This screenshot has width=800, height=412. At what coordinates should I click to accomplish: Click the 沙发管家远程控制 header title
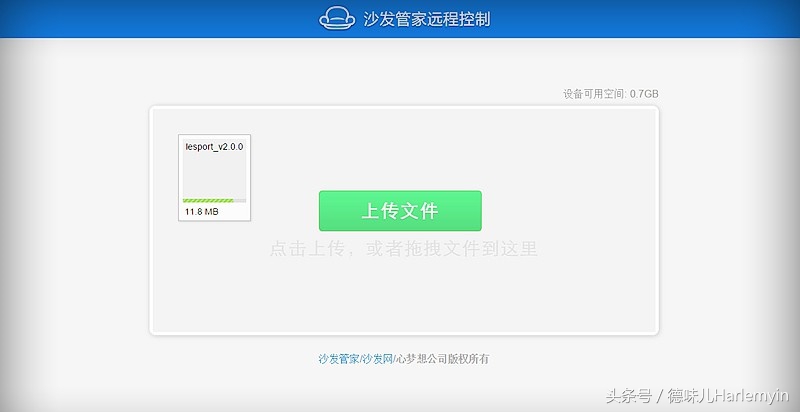pos(427,19)
